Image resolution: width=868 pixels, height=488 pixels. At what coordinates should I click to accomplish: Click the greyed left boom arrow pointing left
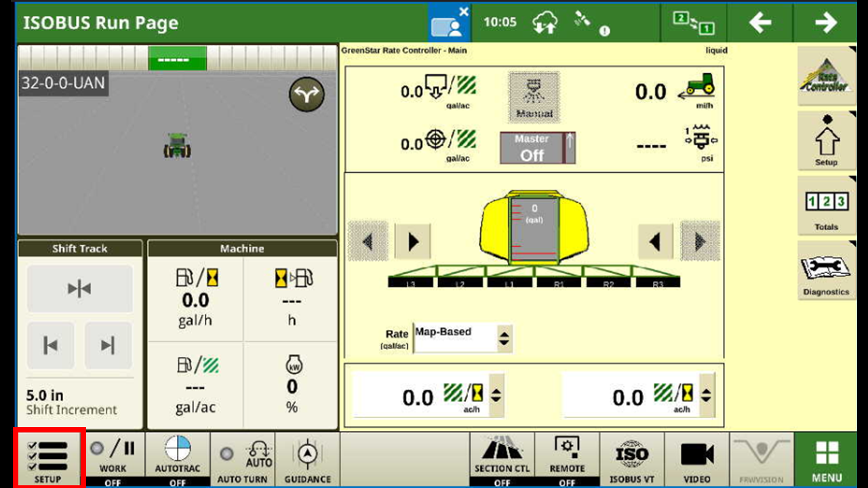(368, 241)
